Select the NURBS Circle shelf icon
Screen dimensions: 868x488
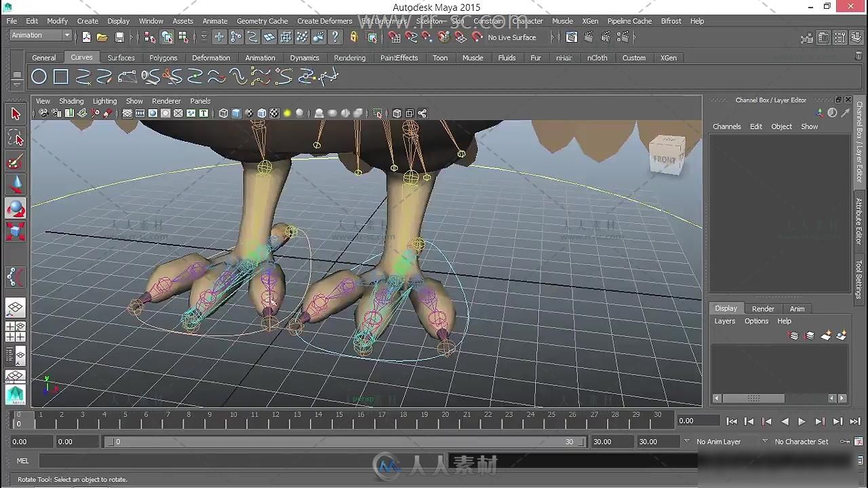click(x=39, y=77)
